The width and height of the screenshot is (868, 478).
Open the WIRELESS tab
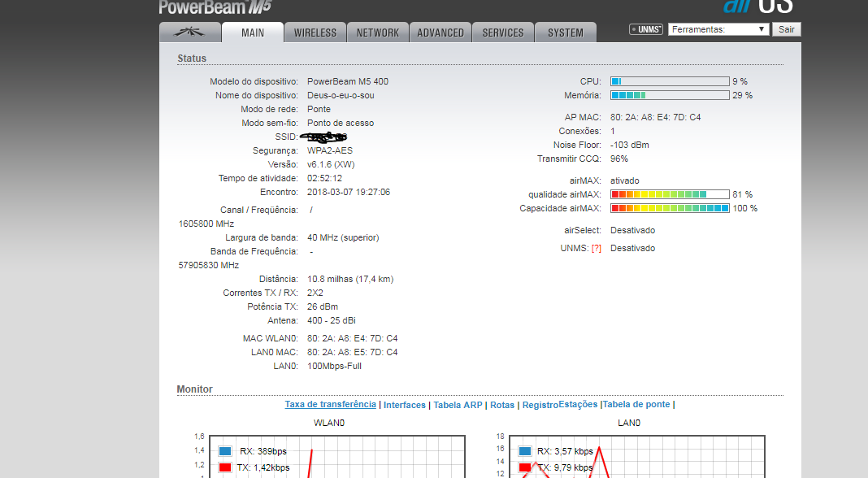point(315,33)
